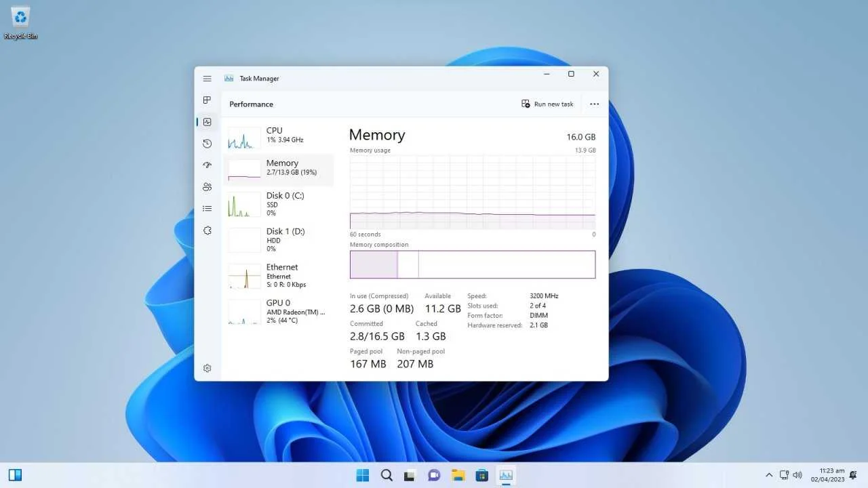Select the CPU performance item
The height and width of the screenshot is (488, 868).
click(279, 138)
